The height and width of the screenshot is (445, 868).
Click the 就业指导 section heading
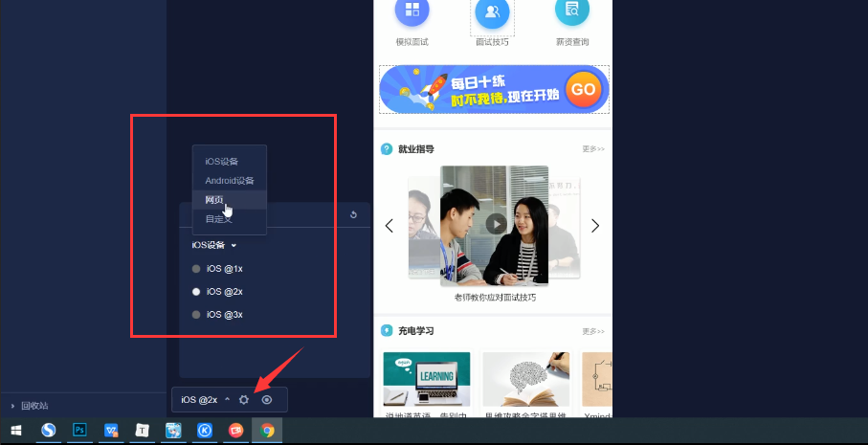click(415, 149)
